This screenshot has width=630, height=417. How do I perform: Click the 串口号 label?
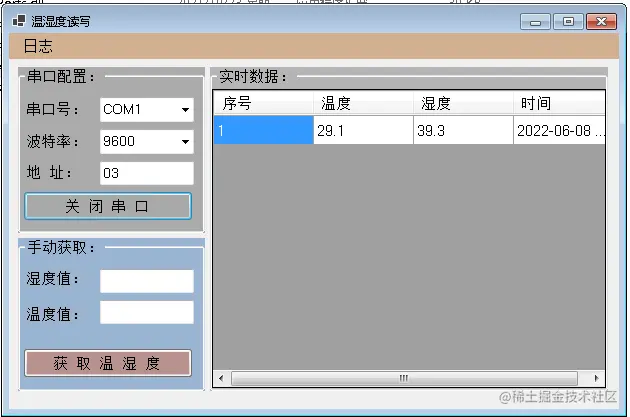[x=53, y=109]
